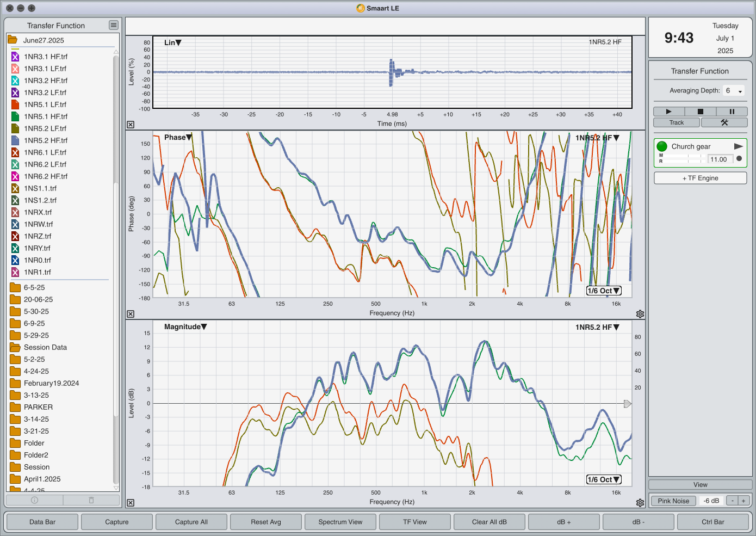Add a new TF Engine
Viewport: 756px width, 536px height.
700,178
